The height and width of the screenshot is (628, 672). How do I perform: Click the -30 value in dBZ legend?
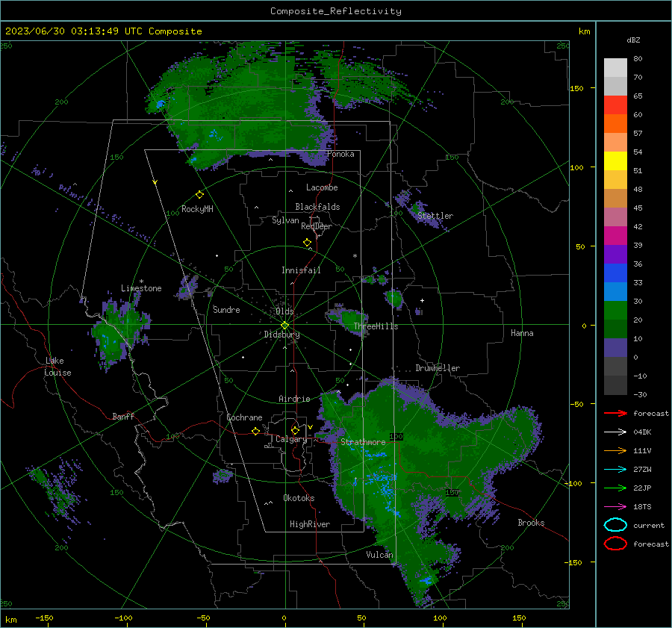640,394
